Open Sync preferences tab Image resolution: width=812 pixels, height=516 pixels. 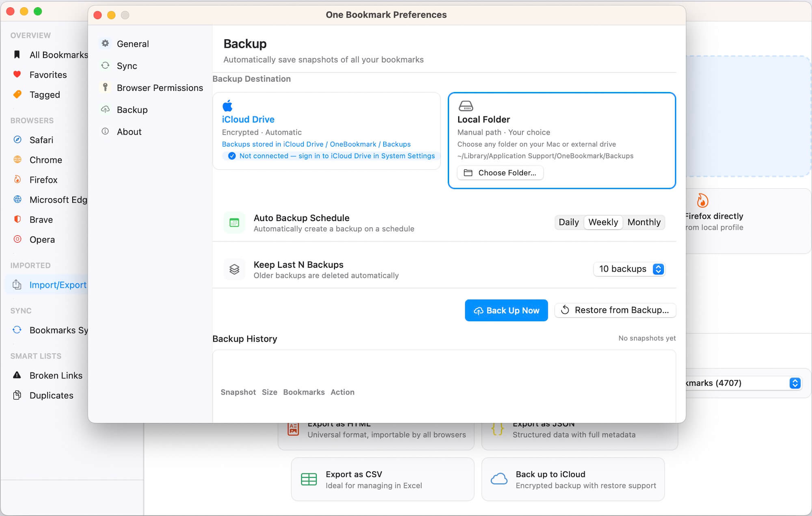coord(151,66)
